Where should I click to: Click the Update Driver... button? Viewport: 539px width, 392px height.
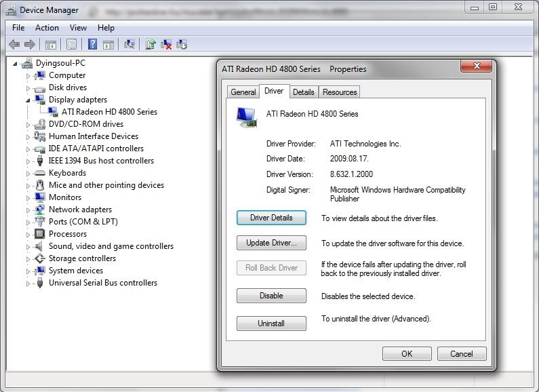coord(271,243)
